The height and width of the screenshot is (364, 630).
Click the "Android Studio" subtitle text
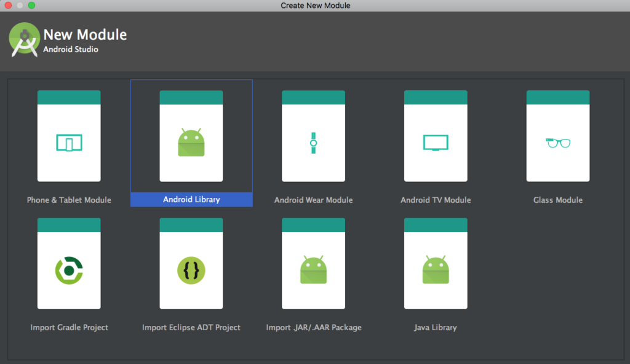pos(71,49)
